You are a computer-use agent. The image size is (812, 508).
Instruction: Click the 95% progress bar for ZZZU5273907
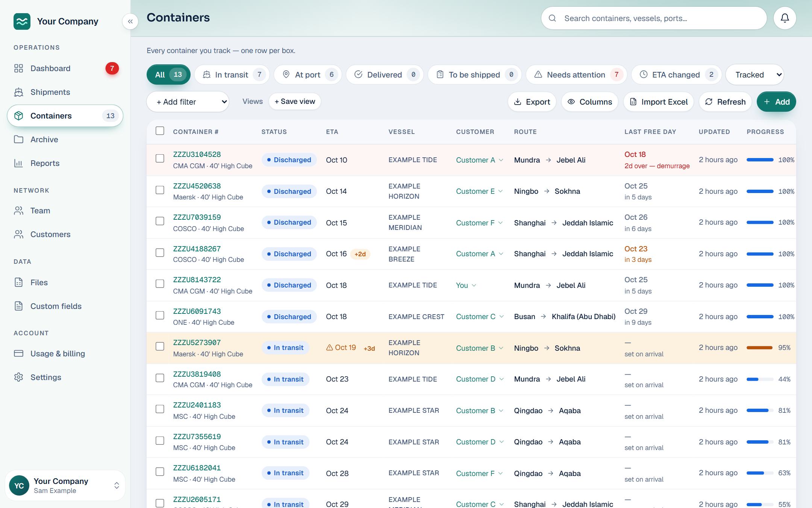click(x=760, y=348)
